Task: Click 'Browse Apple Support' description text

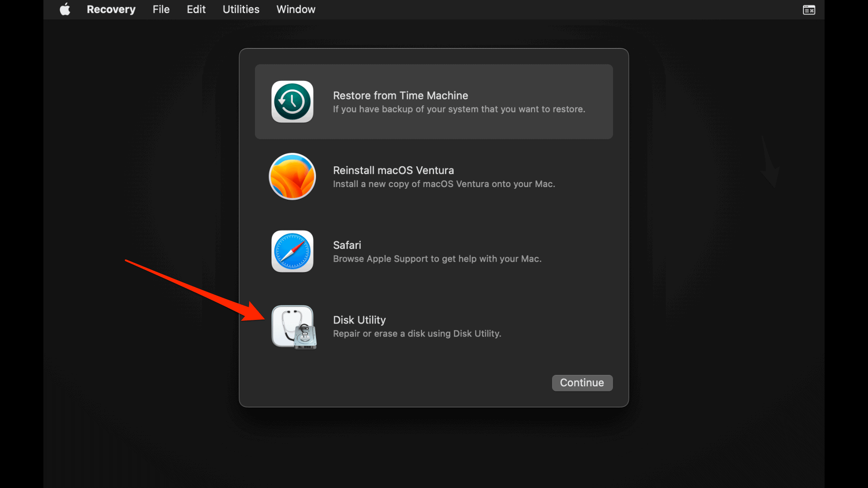Action: [437, 259]
